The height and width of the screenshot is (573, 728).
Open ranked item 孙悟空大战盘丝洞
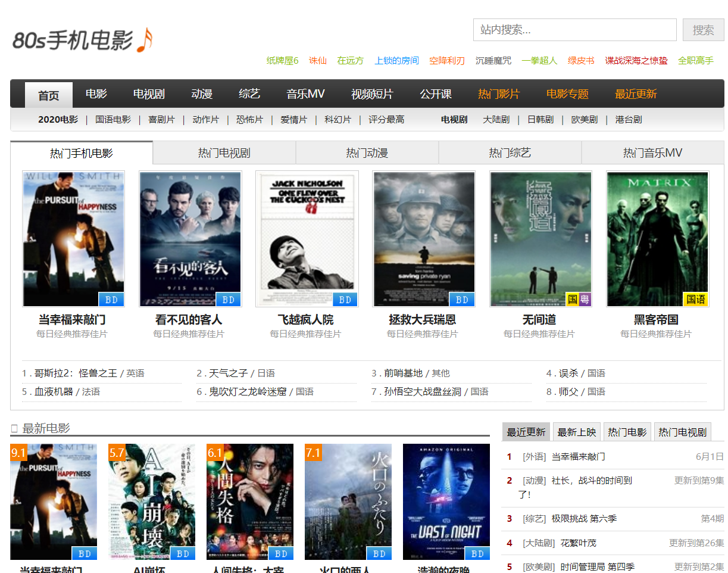[423, 392]
